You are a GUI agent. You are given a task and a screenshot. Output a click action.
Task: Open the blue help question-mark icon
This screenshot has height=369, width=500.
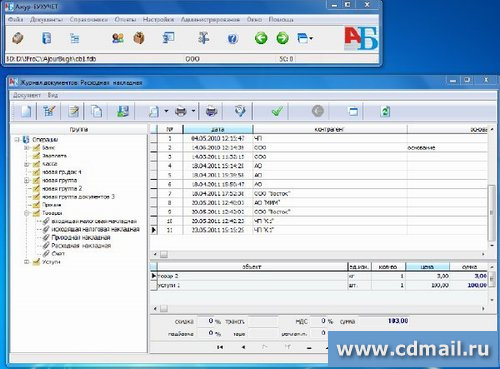[x=233, y=39]
